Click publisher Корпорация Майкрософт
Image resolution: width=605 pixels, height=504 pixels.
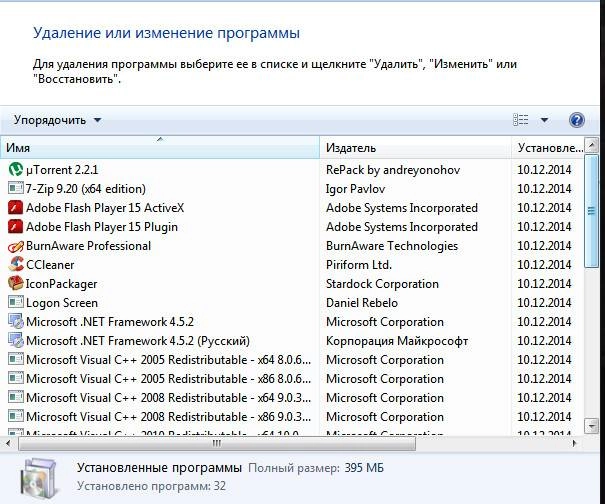(x=397, y=341)
